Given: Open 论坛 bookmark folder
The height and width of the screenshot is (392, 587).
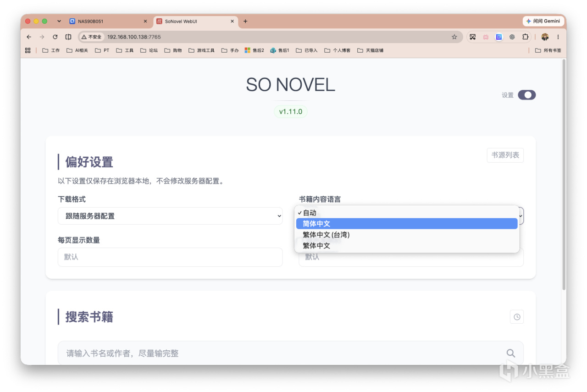Looking at the screenshot, I should pos(149,50).
